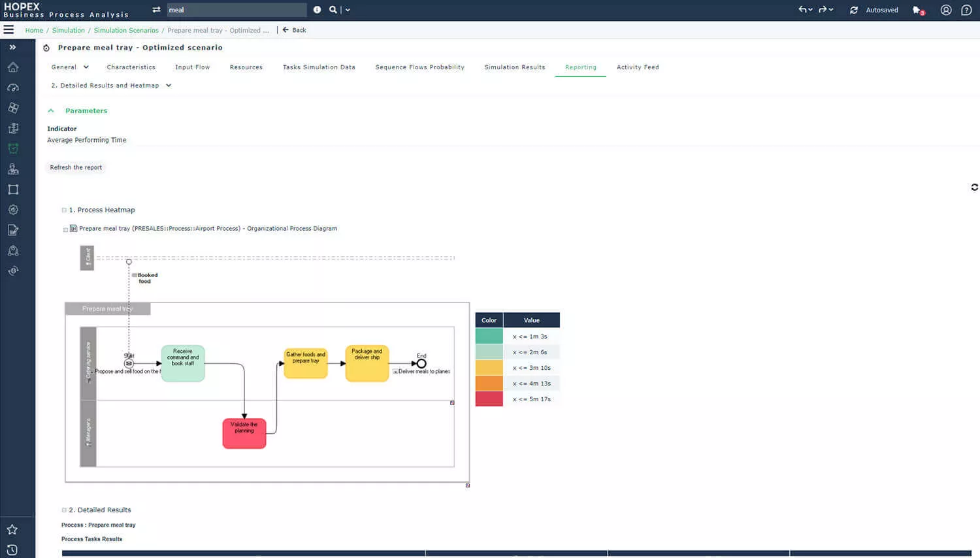Go to Home icon in sidebar
The width and height of the screenshot is (980, 558).
tap(13, 67)
